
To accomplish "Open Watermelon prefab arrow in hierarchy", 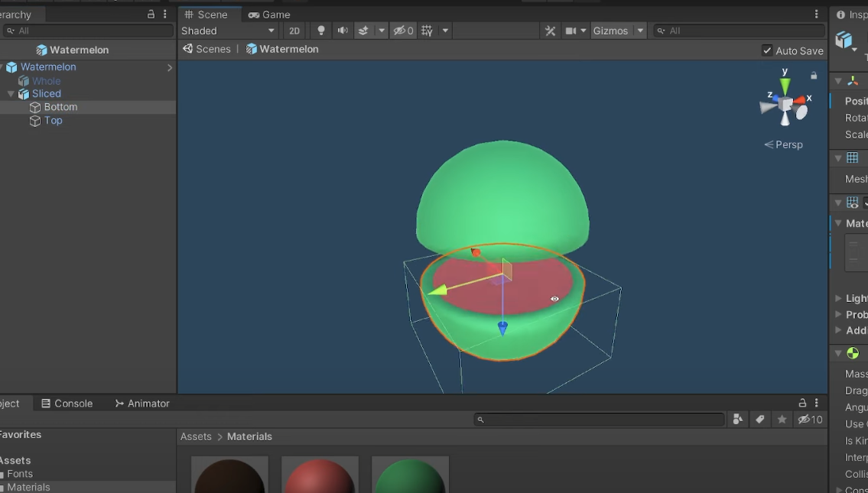I will (169, 67).
